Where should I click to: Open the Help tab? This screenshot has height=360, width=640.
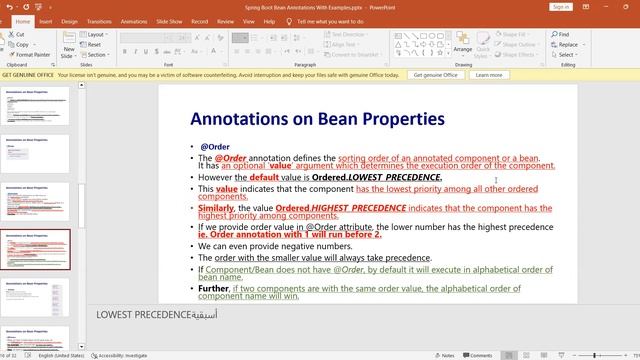(269, 22)
